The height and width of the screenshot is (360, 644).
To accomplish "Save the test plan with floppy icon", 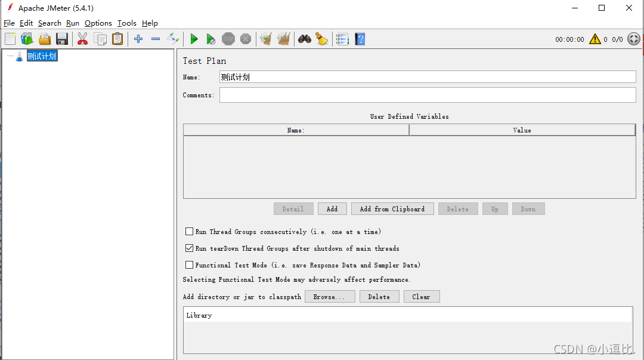I will (x=62, y=39).
